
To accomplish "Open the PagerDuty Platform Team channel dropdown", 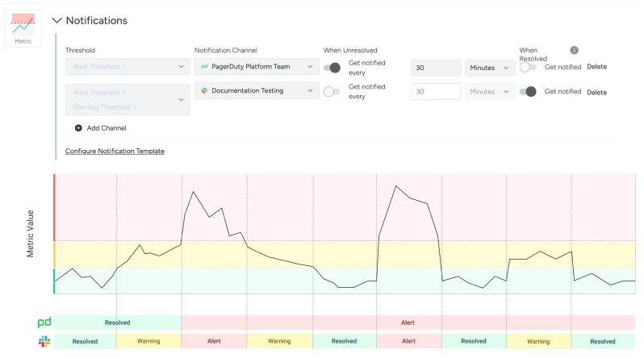I will 257,66.
